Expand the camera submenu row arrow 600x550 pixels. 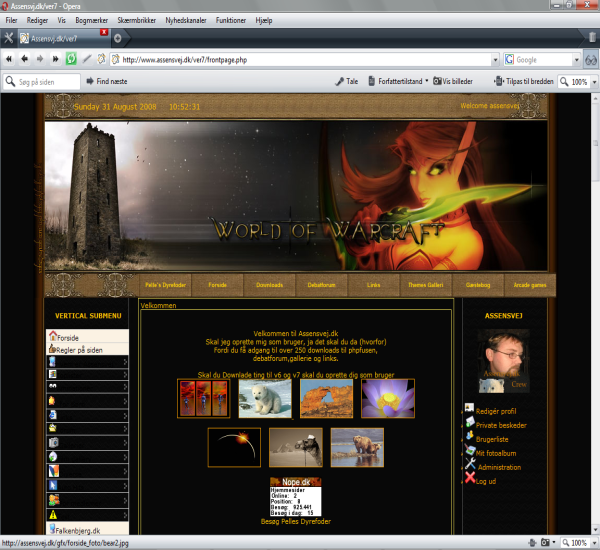point(125,443)
